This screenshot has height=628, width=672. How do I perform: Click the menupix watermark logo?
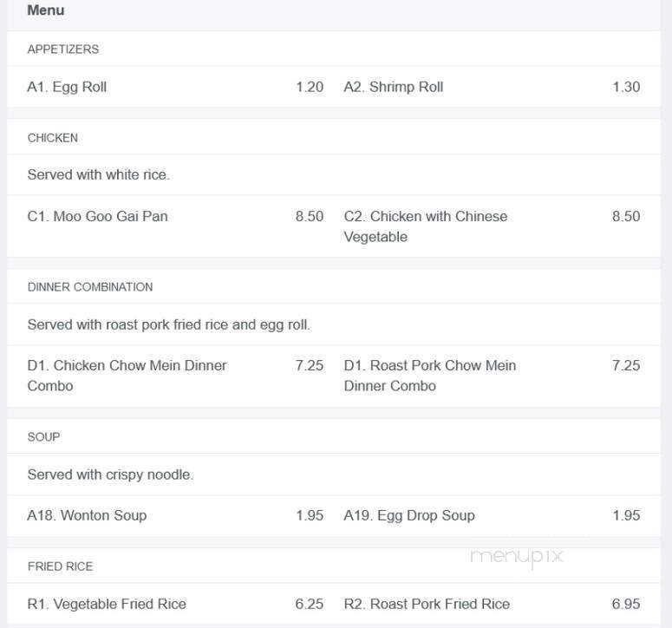[517, 556]
